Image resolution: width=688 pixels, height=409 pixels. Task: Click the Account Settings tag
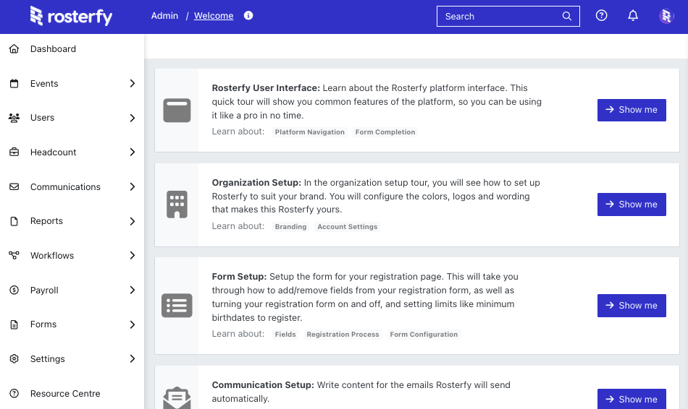[347, 226]
